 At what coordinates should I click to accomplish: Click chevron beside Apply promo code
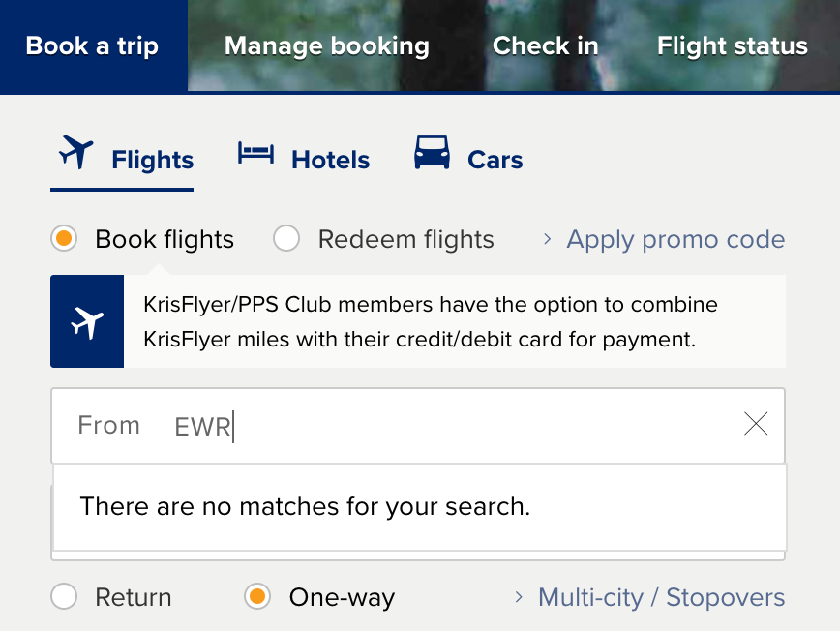(548, 239)
